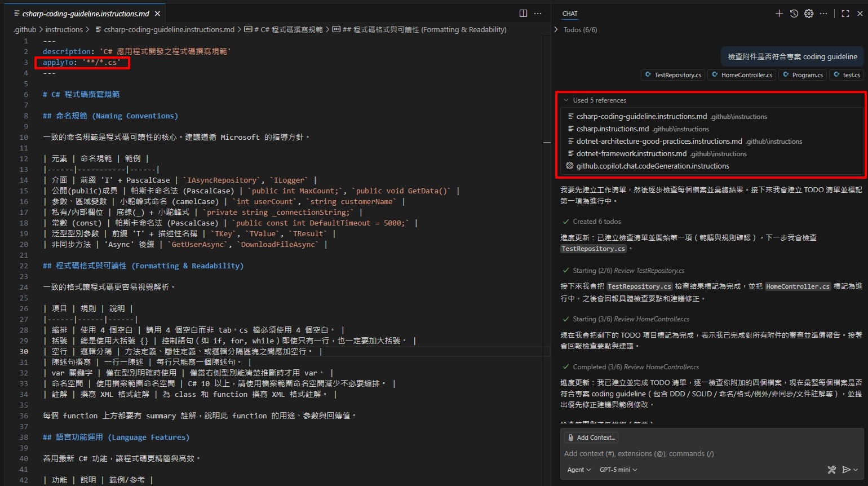Open the dotnet-framework.instructions.md reference

(x=631, y=154)
